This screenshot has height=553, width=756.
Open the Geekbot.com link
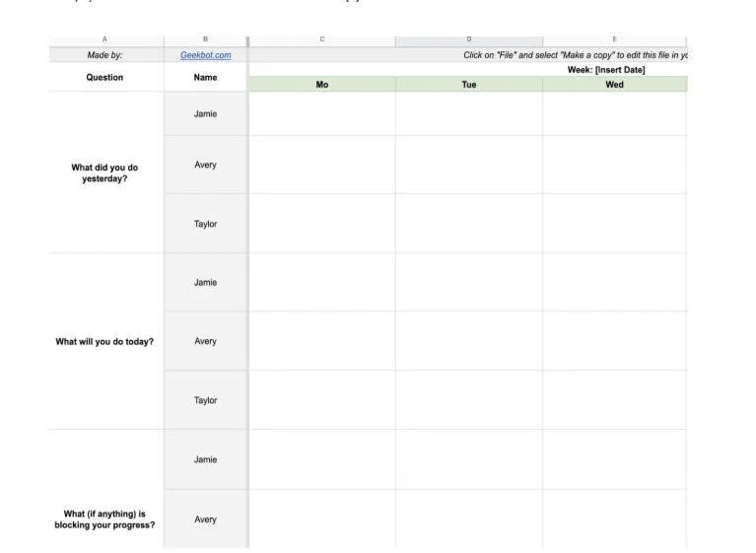click(x=205, y=55)
